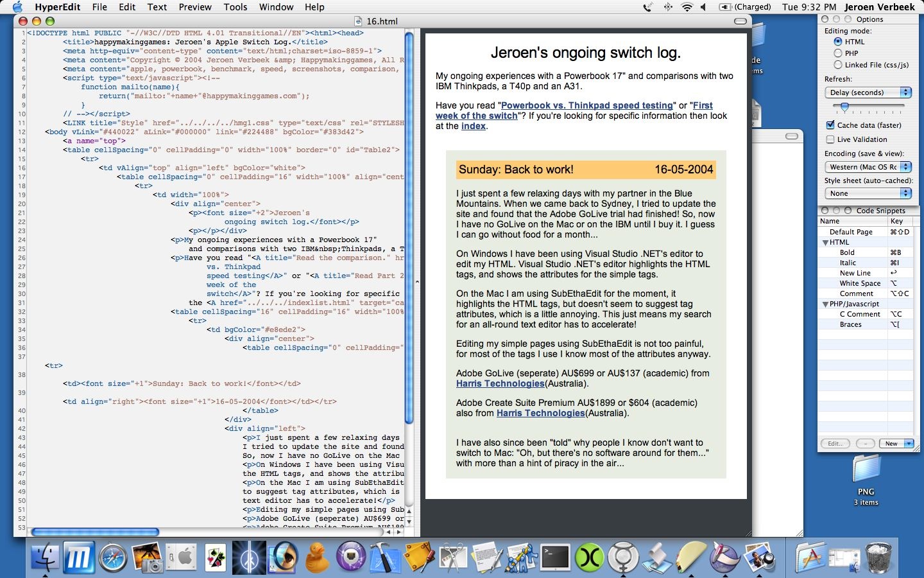Image resolution: width=924 pixels, height=578 pixels.
Task: Open the Cyberduck yellow duck icon
Action: (x=316, y=557)
